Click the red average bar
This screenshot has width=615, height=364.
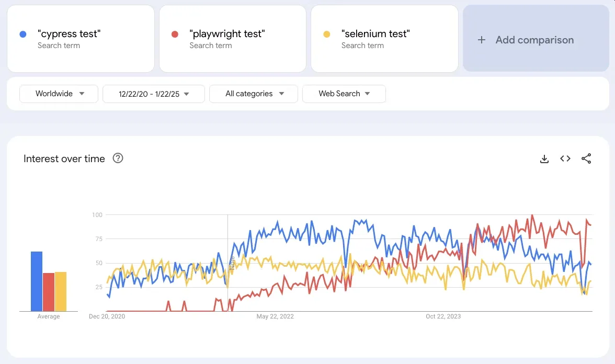pyautogui.click(x=49, y=292)
